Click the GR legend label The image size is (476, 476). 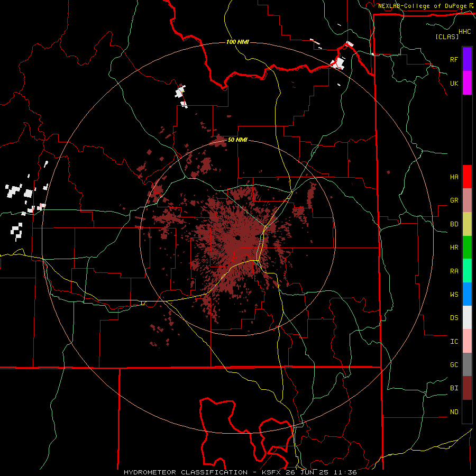[x=454, y=200]
